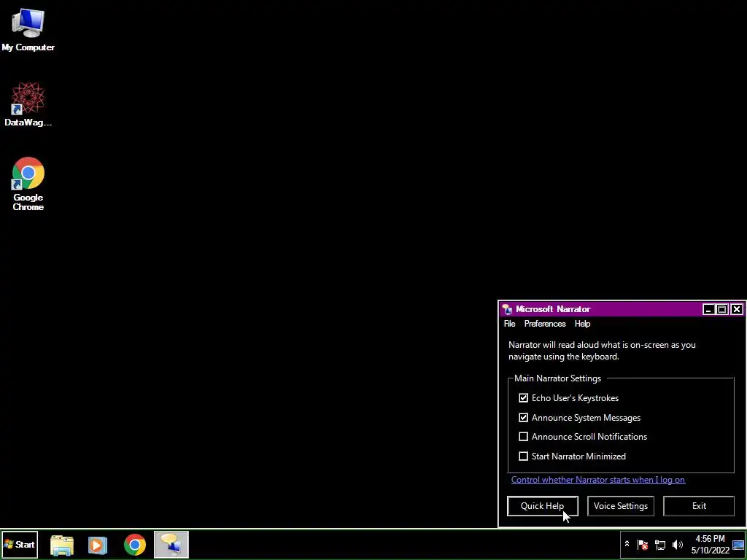Close the Microsoft Narrator window

(x=737, y=309)
